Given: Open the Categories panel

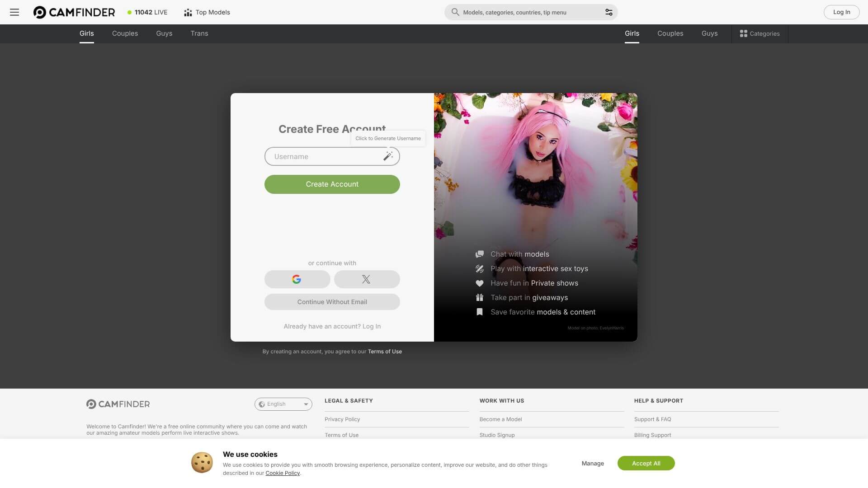Looking at the screenshot, I should (x=759, y=33).
